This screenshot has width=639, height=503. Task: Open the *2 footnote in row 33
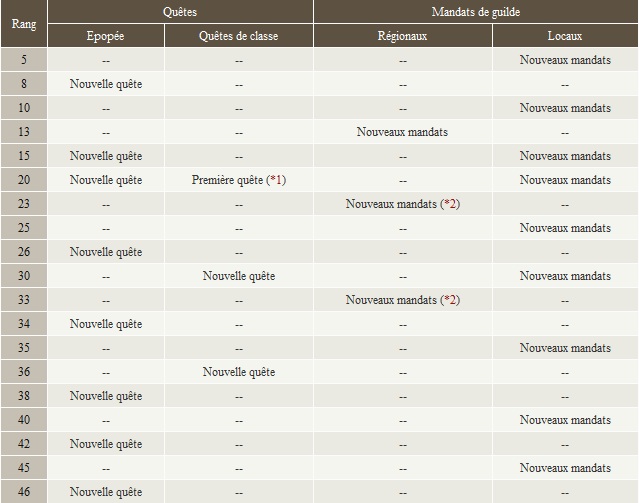pyautogui.click(x=450, y=300)
